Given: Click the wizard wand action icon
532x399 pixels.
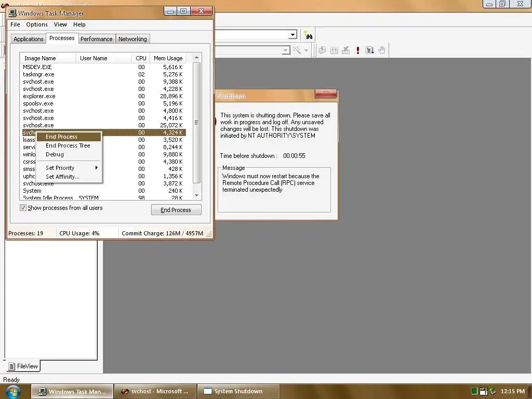Looking at the screenshot, I should point(297,50).
